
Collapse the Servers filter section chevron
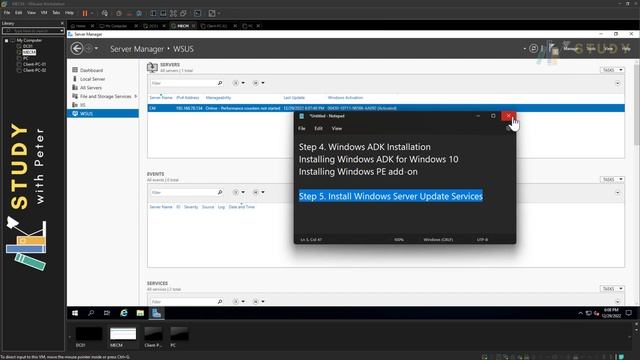618,83
